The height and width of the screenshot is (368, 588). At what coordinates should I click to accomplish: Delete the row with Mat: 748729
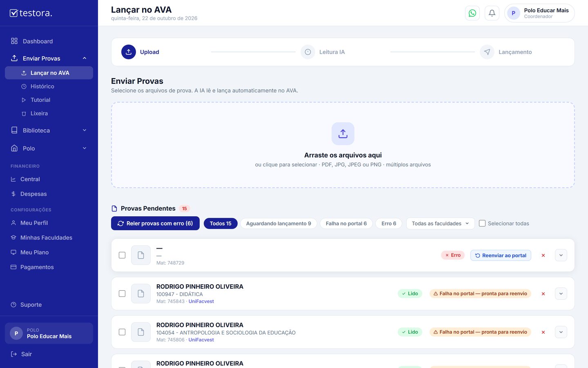543,255
